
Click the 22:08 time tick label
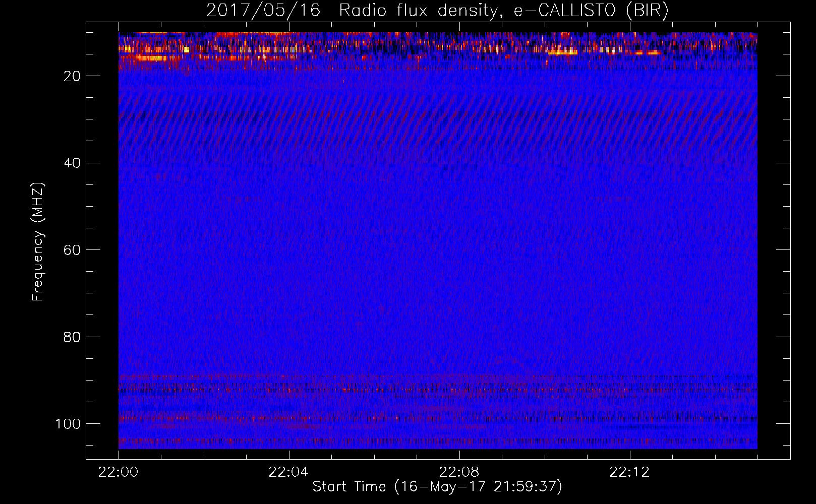(x=459, y=472)
